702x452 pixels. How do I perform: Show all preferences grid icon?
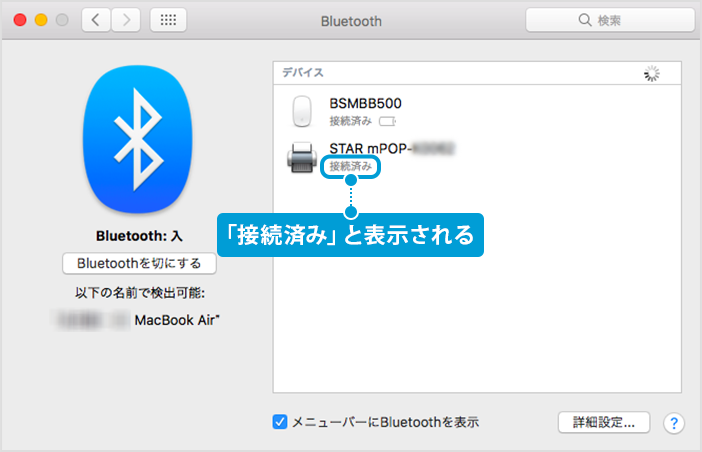[168, 20]
